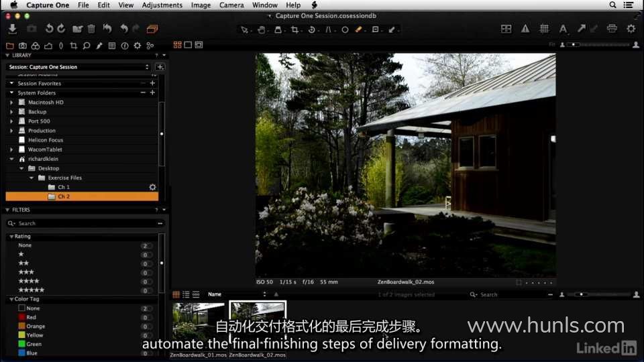Open the Capture camera tool tab
644x362 pixels.
(x=23, y=46)
